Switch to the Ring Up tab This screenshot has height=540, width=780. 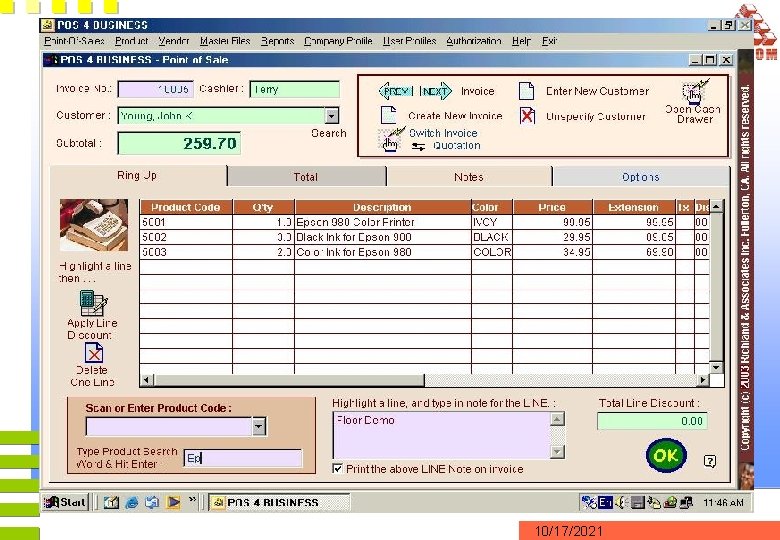137,176
